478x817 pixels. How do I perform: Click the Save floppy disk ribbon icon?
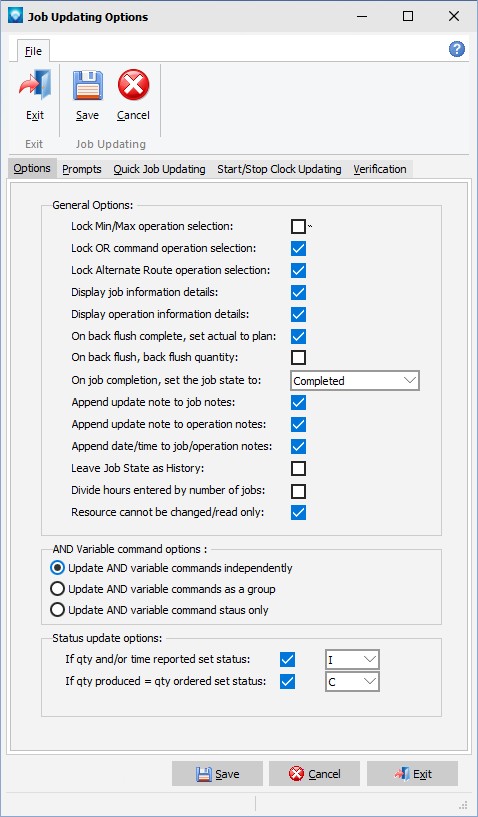pos(87,85)
